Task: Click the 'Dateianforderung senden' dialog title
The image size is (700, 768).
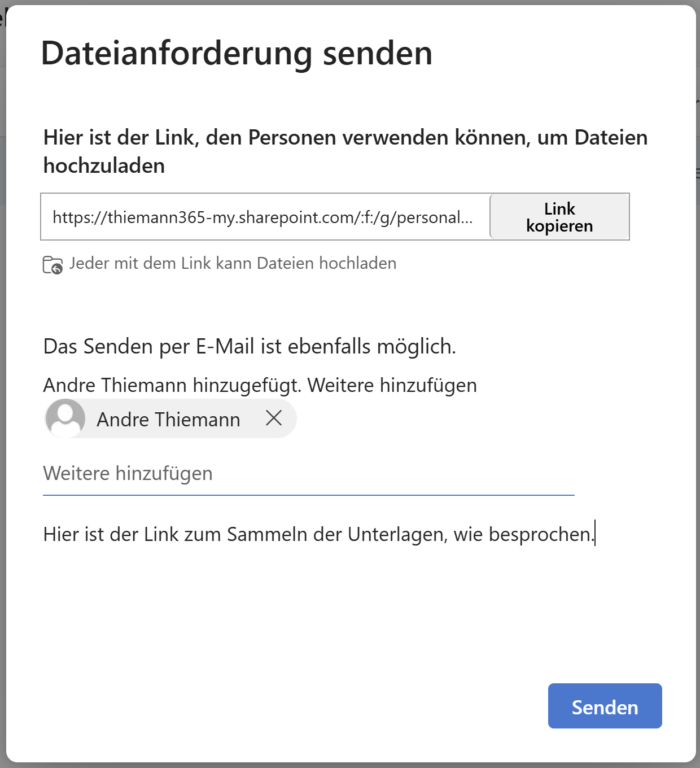Action: (x=238, y=54)
